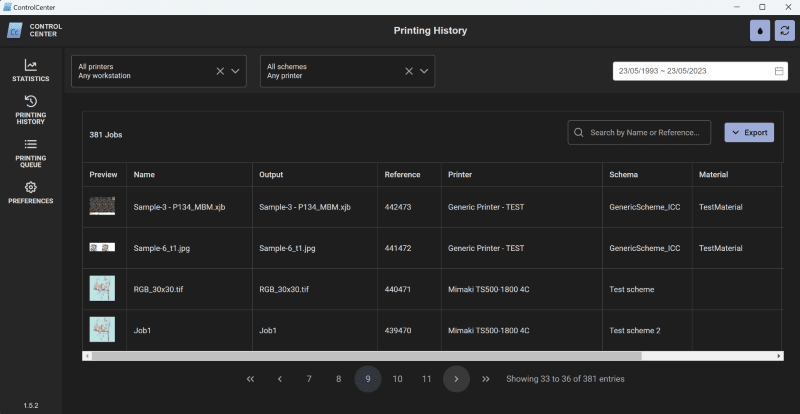The width and height of the screenshot is (800, 414).
Task: Jump to the last page of results
Action: point(486,379)
